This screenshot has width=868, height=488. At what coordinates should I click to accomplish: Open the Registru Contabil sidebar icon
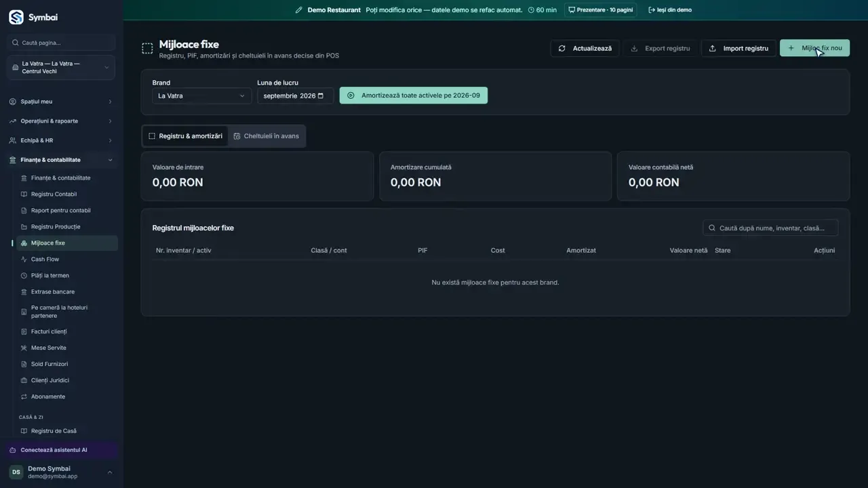(24, 195)
